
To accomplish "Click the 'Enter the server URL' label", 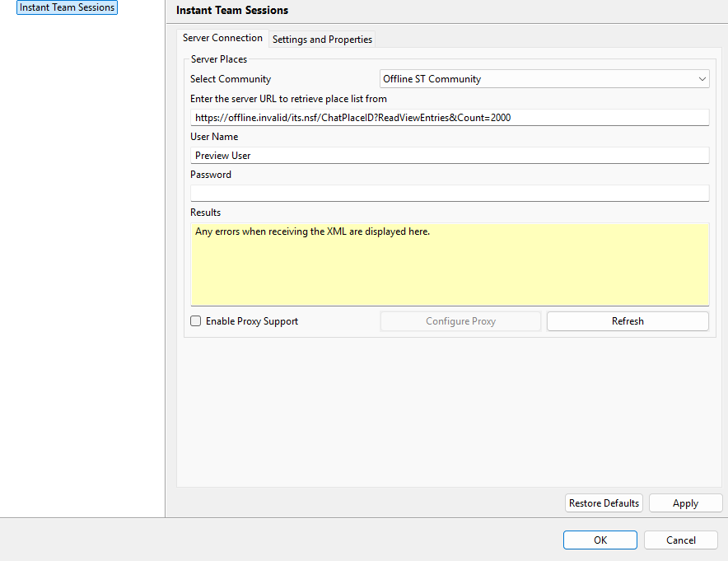I will pyautogui.click(x=288, y=99).
